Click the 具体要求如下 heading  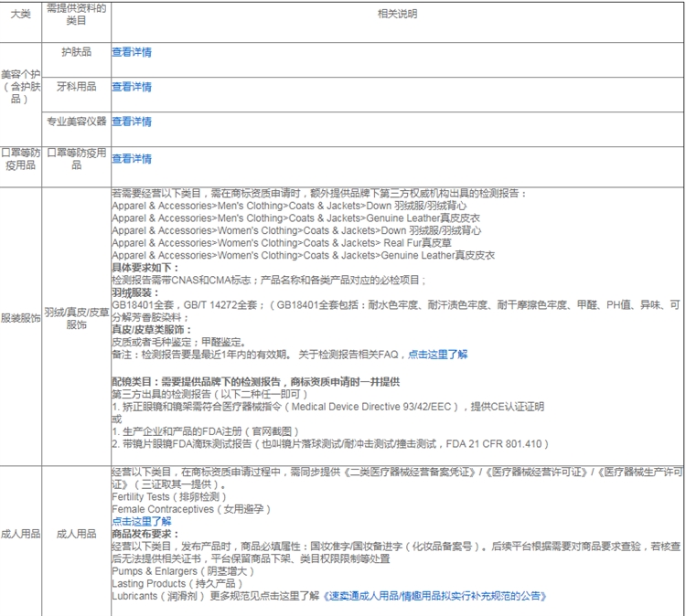[145, 268]
